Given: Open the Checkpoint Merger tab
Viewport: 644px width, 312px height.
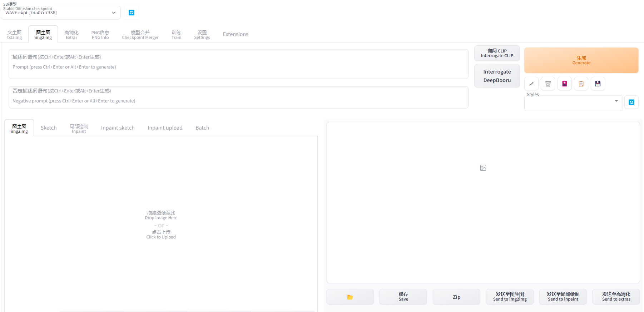Looking at the screenshot, I should pos(140,35).
